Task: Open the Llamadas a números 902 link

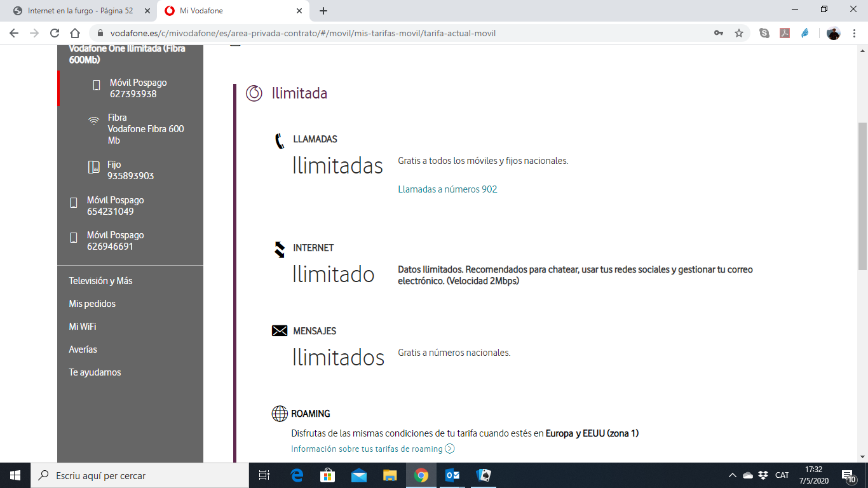Action: pyautogui.click(x=447, y=189)
